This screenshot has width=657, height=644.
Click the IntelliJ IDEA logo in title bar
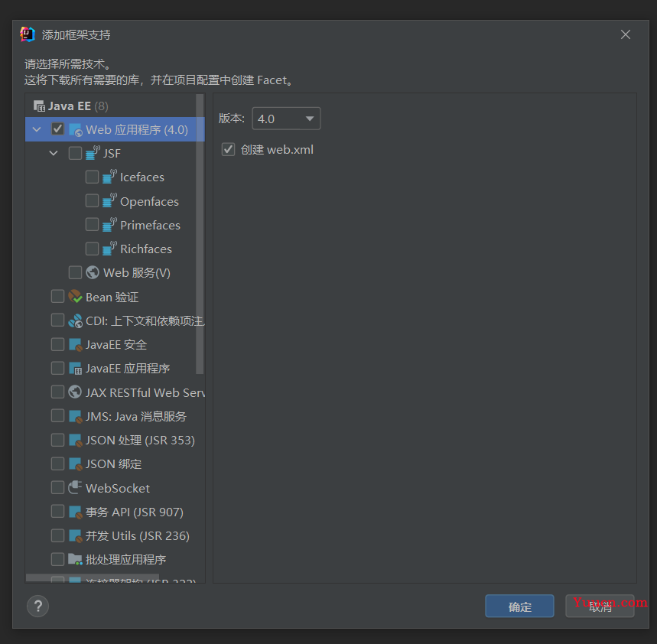(x=28, y=34)
